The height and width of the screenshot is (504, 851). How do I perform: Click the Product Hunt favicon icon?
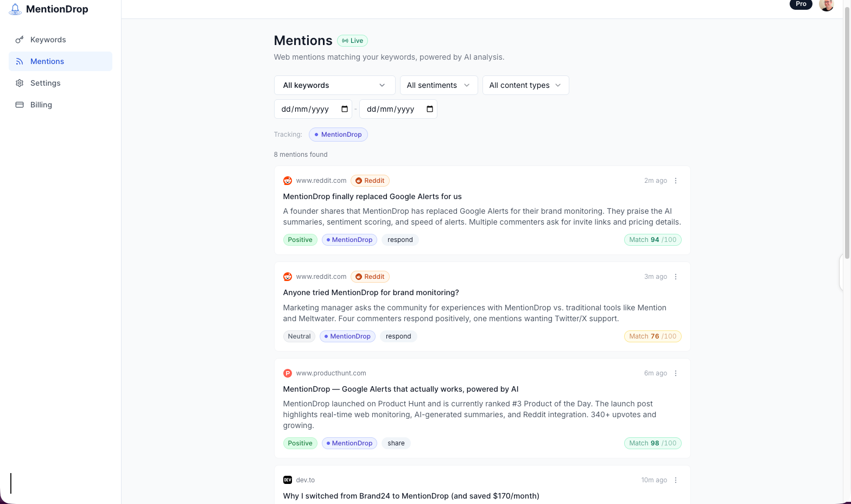[288, 373]
